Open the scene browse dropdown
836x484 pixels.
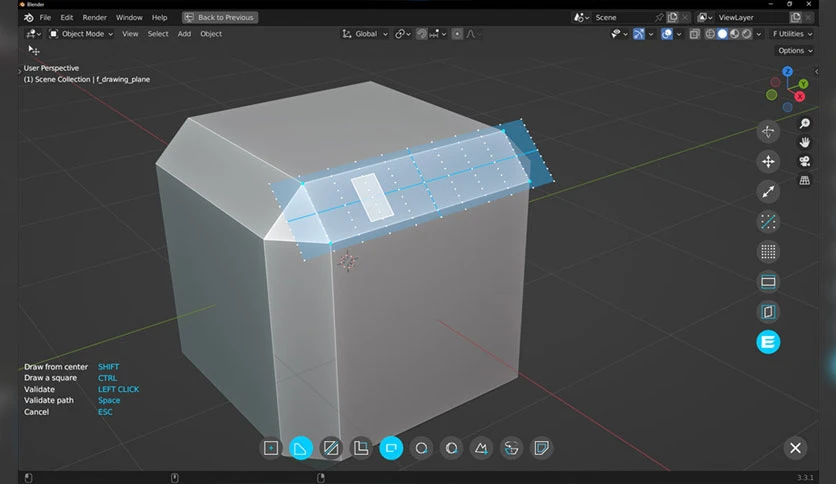click(581, 18)
